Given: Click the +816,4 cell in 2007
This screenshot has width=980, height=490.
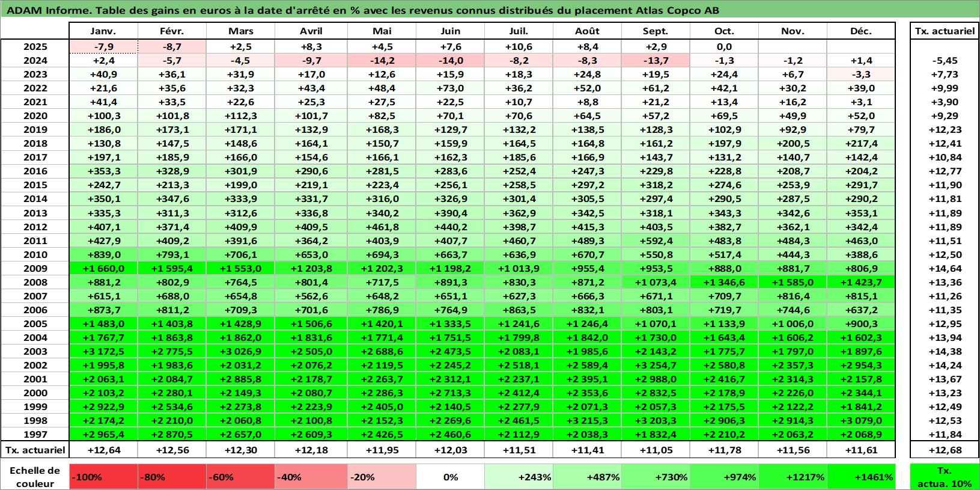Looking at the screenshot, I should [793, 296].
